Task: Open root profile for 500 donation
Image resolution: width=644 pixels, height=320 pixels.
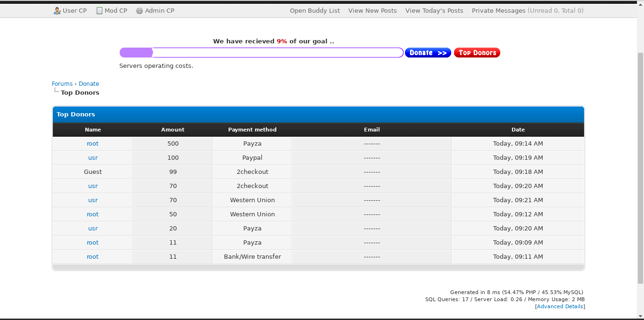Action: click(93, 144)
